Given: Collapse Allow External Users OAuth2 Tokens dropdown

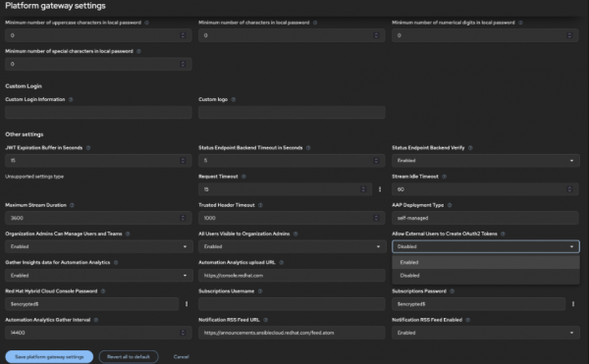Looking at the screenshot, I should (485, 246).
